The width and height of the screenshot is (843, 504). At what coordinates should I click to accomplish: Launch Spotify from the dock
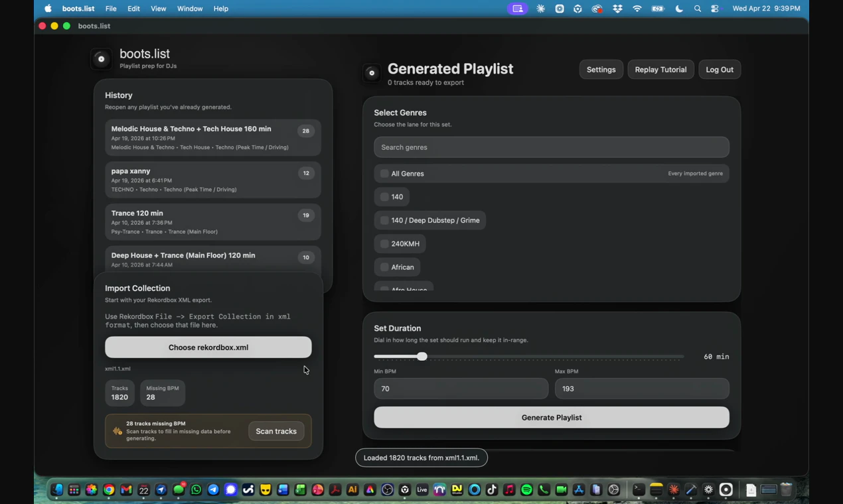click(x=526, y=489)
